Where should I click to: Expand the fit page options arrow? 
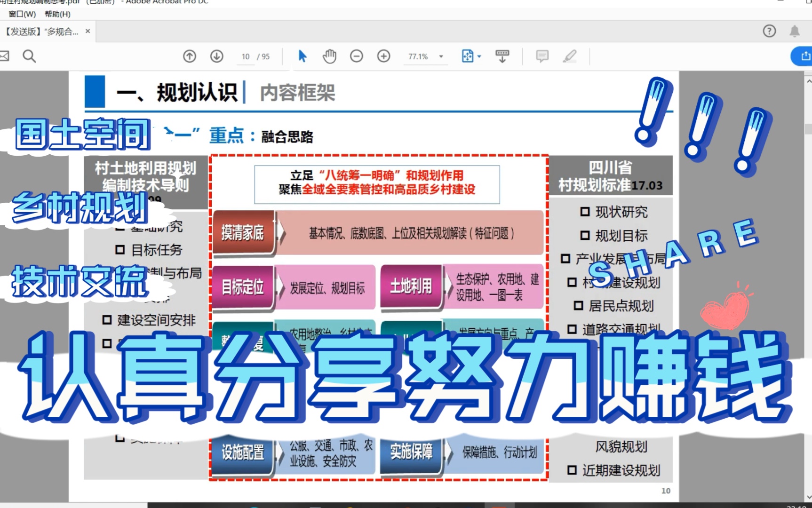coord(479,56)
